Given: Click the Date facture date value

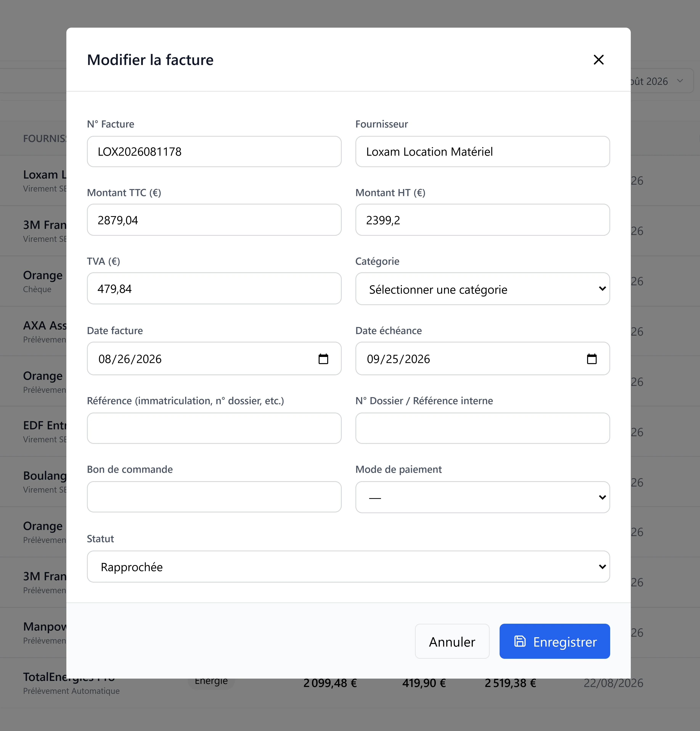Looking at the screenshot, I should [130, 359].
